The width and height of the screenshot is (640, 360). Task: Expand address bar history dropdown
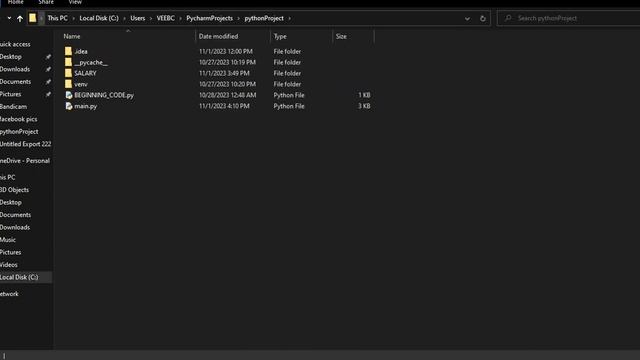pos(467,18)
